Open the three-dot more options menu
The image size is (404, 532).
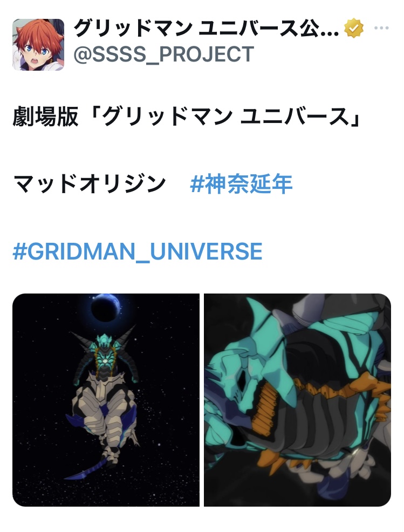coord(381,28)
